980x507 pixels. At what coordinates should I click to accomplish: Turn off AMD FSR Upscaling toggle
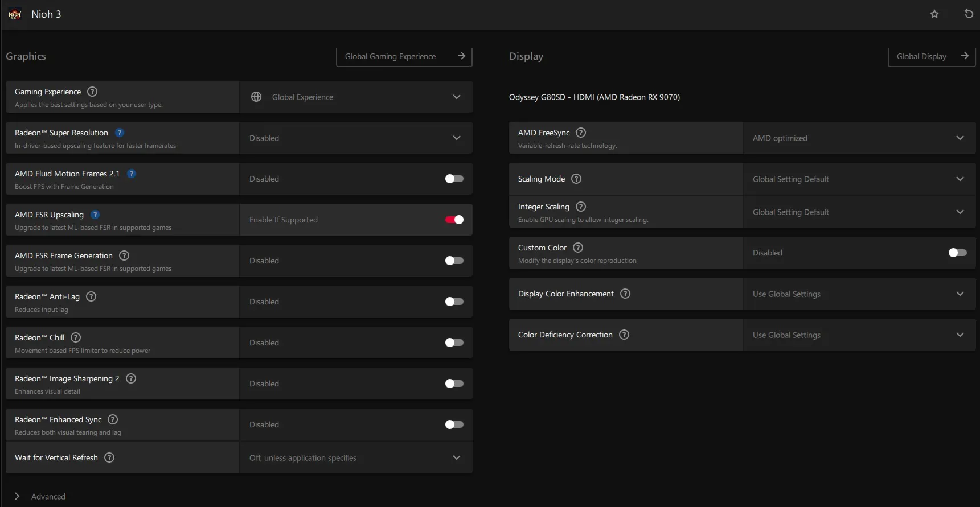(x=454, y=220)
